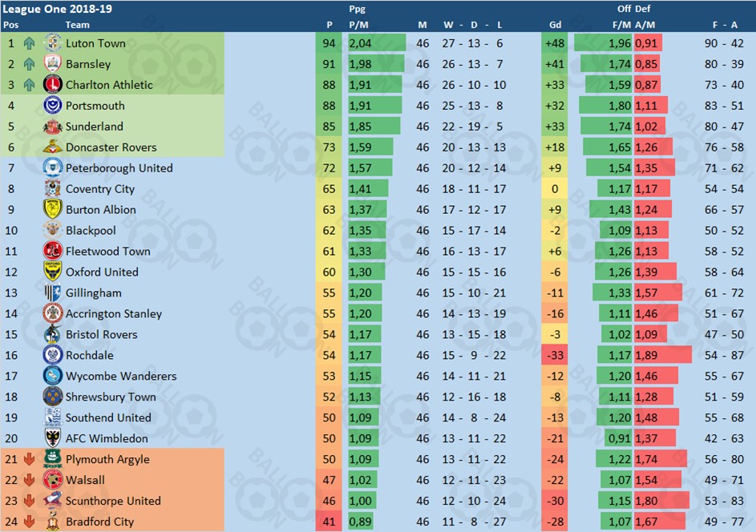Click the AFC Wimbledon team name
The image size is (756, 532).
(x=107, y=439)
